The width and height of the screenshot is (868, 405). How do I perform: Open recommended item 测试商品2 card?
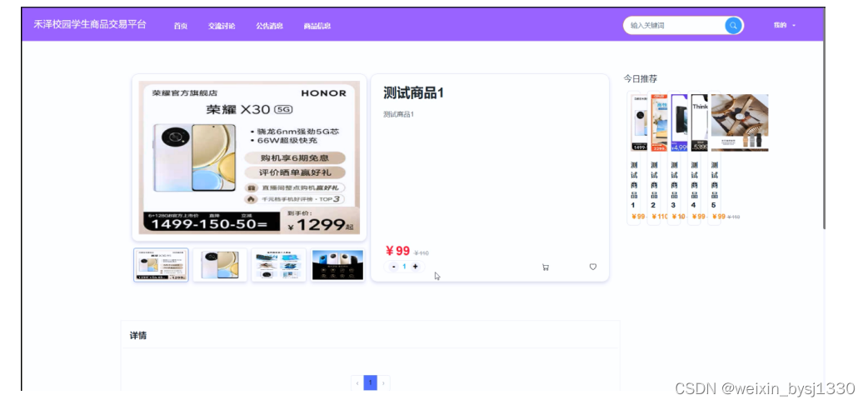click(x=654, y=157)
